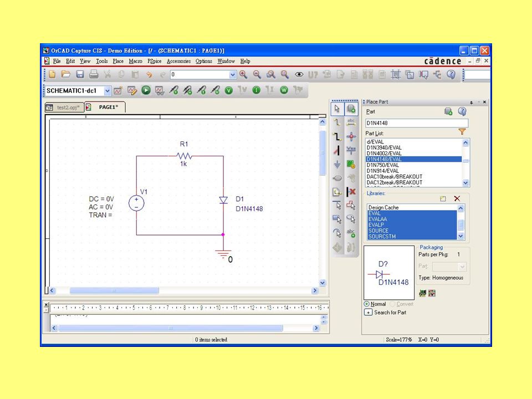The image size is (532, 399).
Task: View simulation results with the glasses icon
Action: [x=160, y=90]
